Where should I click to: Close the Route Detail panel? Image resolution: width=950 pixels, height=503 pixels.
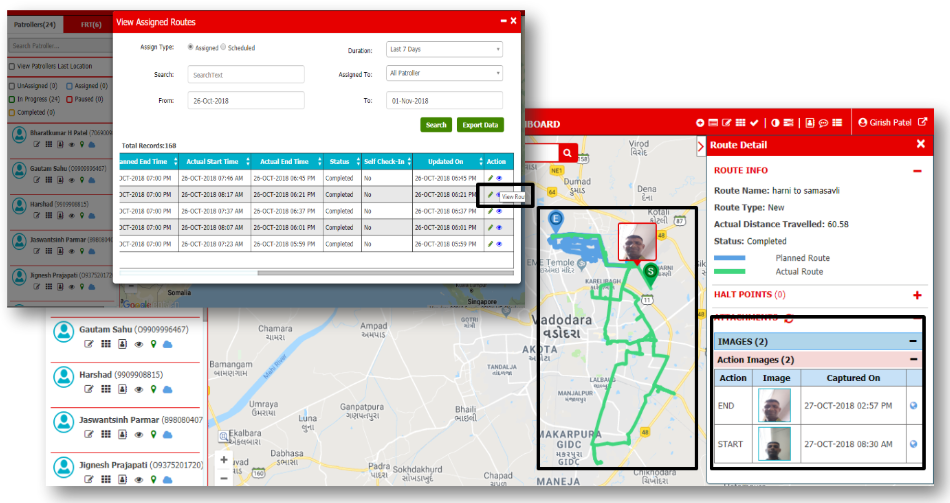pyautogui.click(x=920, y=144)
